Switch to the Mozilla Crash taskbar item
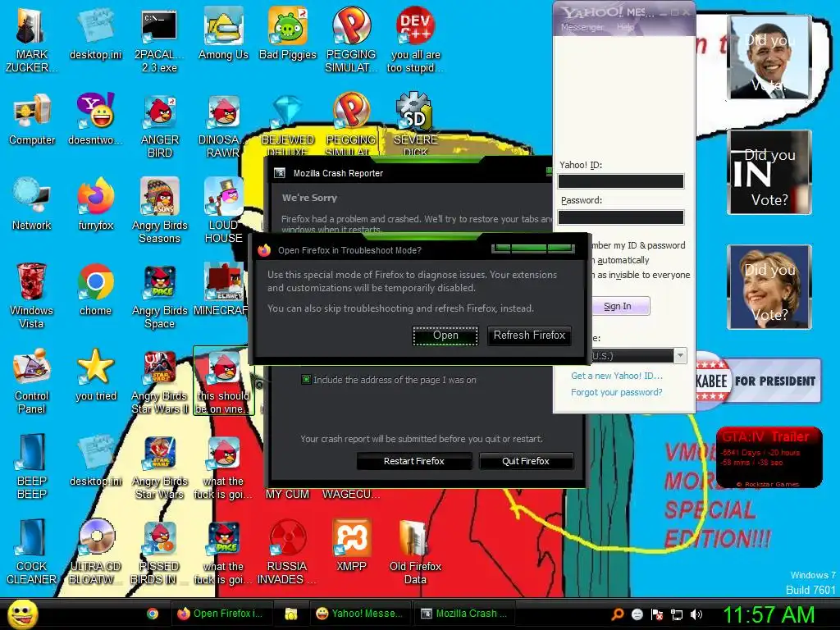 pyautogui.click(x=465, y=614)
